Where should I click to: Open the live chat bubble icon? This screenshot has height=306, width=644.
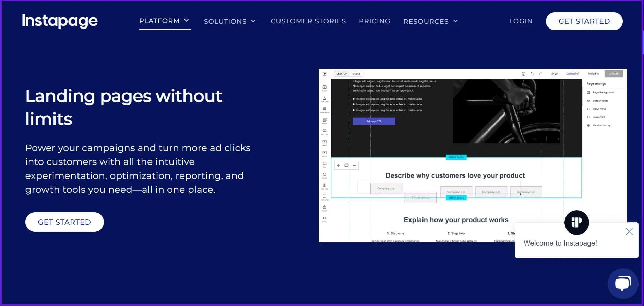pos(622,284)
